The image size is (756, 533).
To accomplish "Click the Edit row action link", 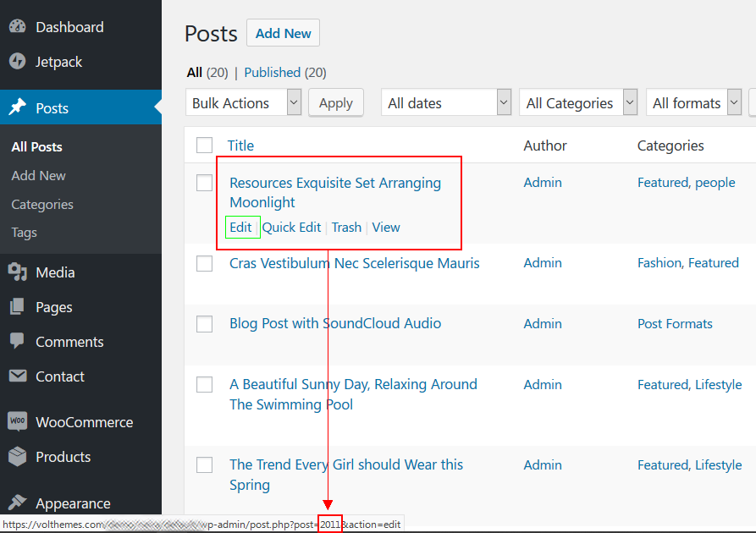I will [x=241, y=227].
